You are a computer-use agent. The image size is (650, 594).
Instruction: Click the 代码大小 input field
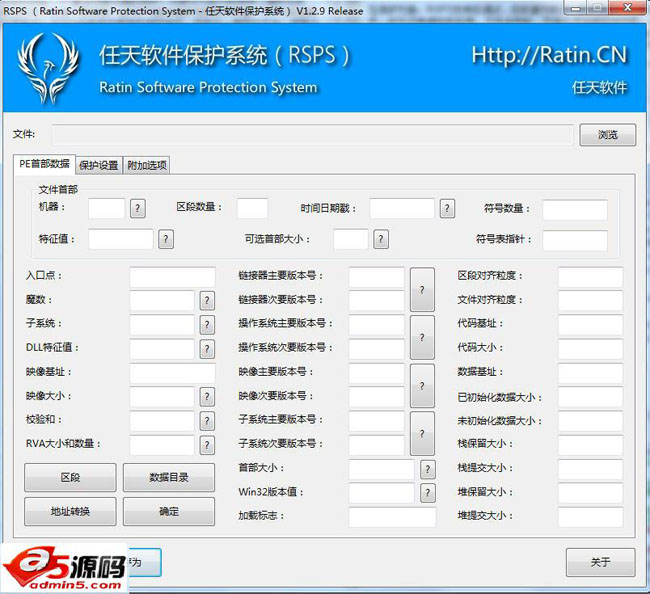590,349
